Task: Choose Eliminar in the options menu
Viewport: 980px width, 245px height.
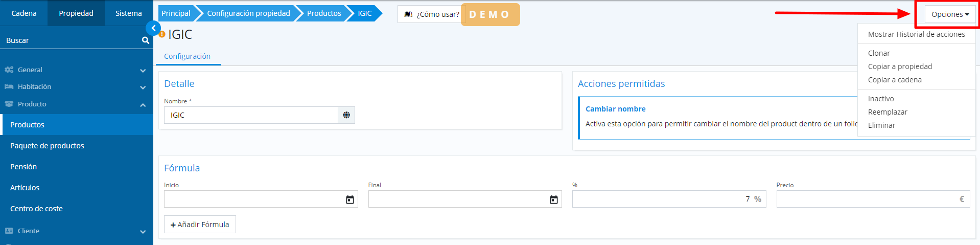Action: tap(881, 125)
